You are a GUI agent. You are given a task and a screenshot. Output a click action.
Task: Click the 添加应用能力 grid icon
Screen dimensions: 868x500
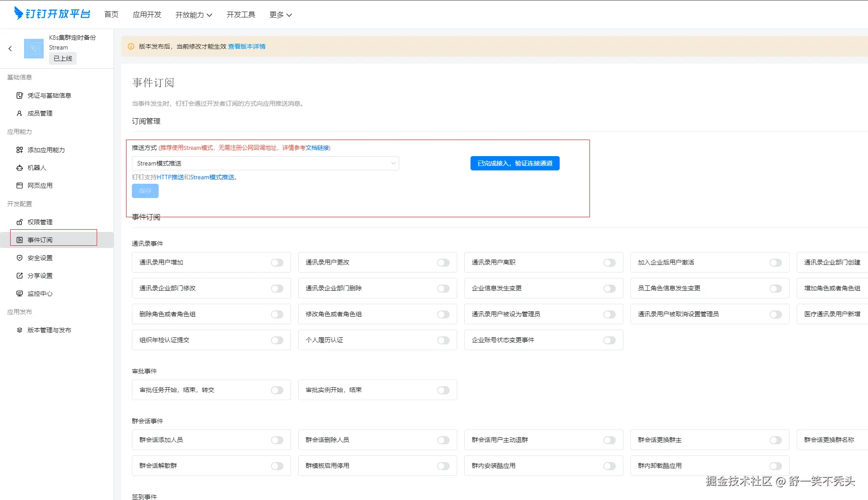pos(19,150)
